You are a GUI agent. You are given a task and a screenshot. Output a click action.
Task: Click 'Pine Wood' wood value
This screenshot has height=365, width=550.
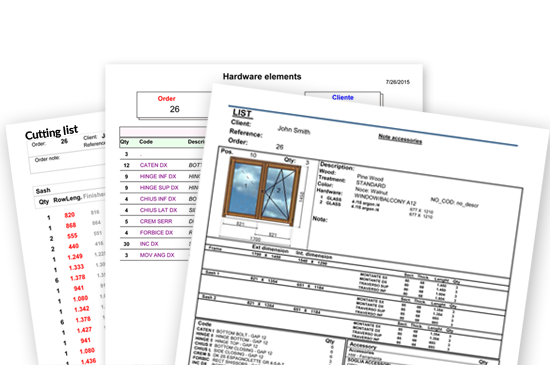(x=370, y=177)
